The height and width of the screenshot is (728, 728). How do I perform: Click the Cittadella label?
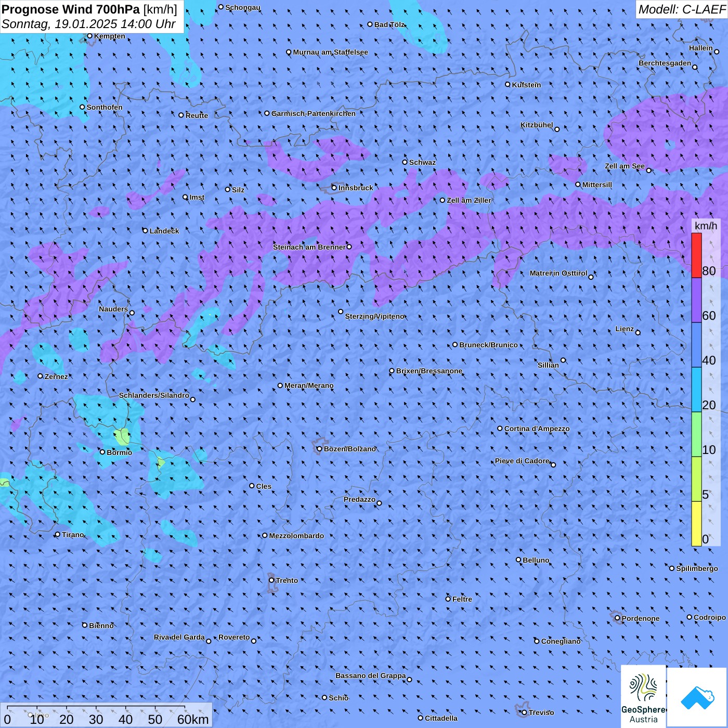(x=441, y=718)
